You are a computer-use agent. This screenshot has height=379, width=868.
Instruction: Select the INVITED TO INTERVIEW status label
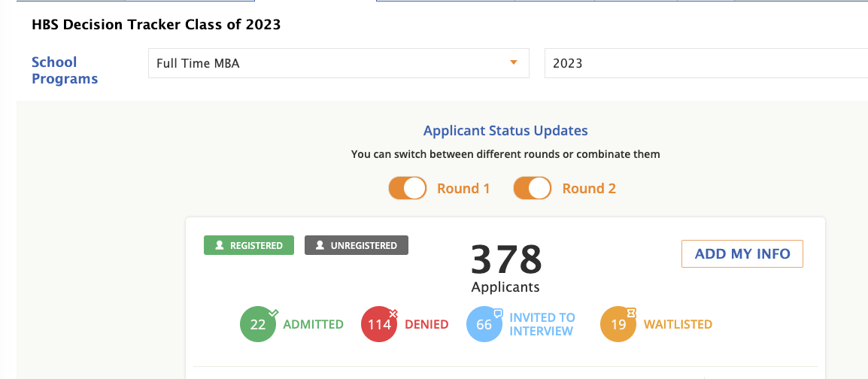pos(542,324)
